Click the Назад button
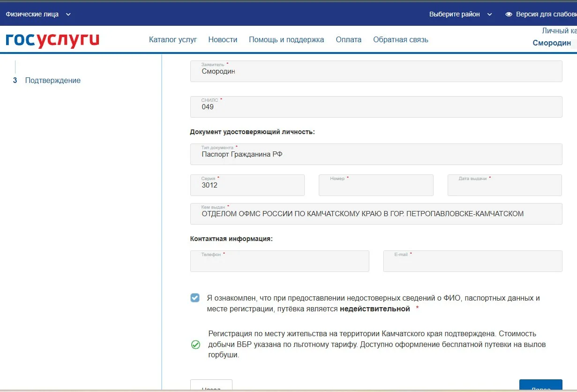Viewport: 577px width, 392px height. pos(211,385)
